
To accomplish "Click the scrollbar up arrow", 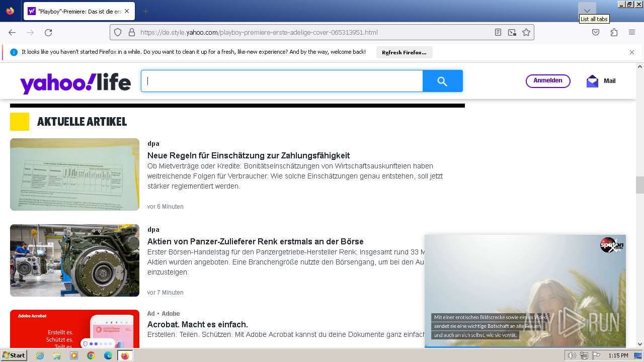I will tap(640, 66).
